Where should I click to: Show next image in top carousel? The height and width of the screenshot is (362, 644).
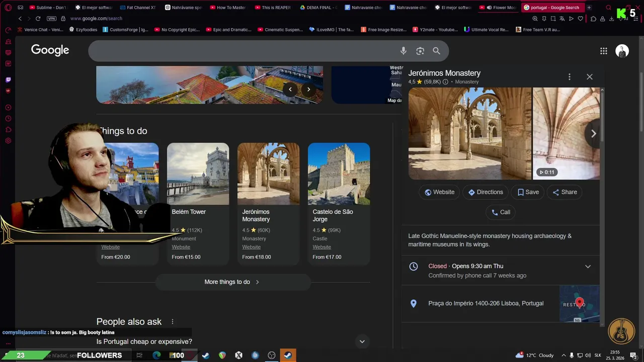[x=308, y=89]
